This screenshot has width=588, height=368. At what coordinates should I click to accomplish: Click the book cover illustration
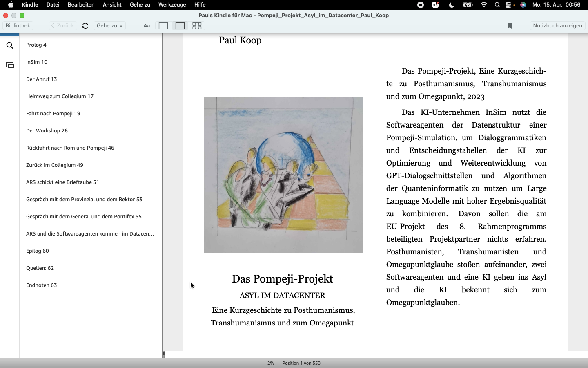pos(283,175)
